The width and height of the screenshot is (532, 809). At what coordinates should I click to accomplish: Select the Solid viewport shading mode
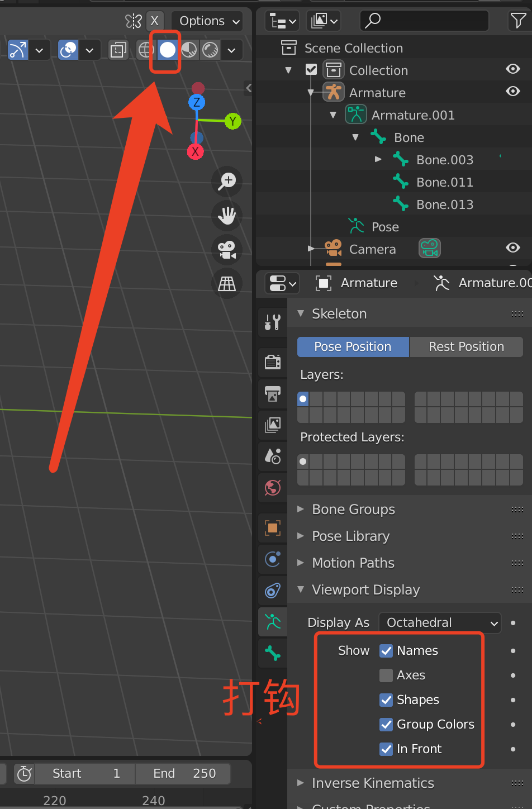point(167,50)
